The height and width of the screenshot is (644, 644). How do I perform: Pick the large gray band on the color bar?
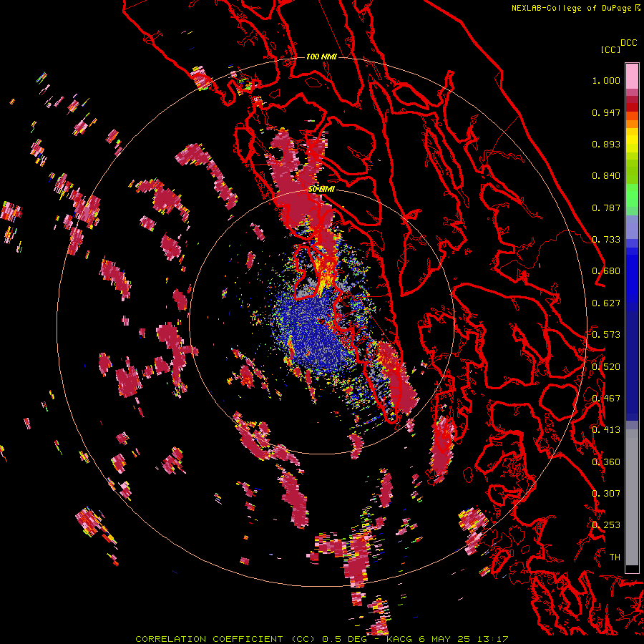pyautogui.click(x=632, y=497)
